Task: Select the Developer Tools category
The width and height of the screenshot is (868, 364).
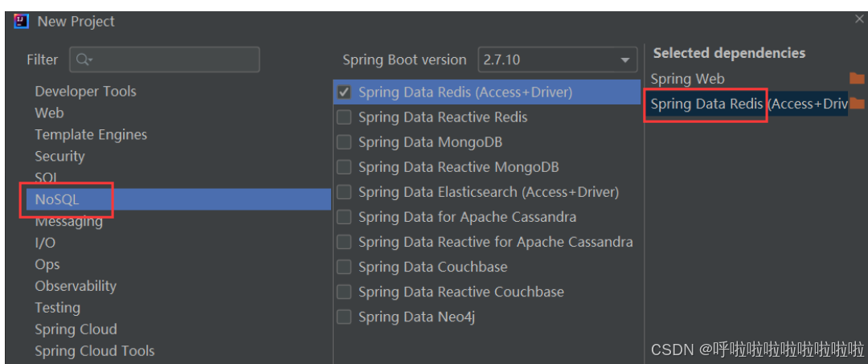Action: [85, 92]
